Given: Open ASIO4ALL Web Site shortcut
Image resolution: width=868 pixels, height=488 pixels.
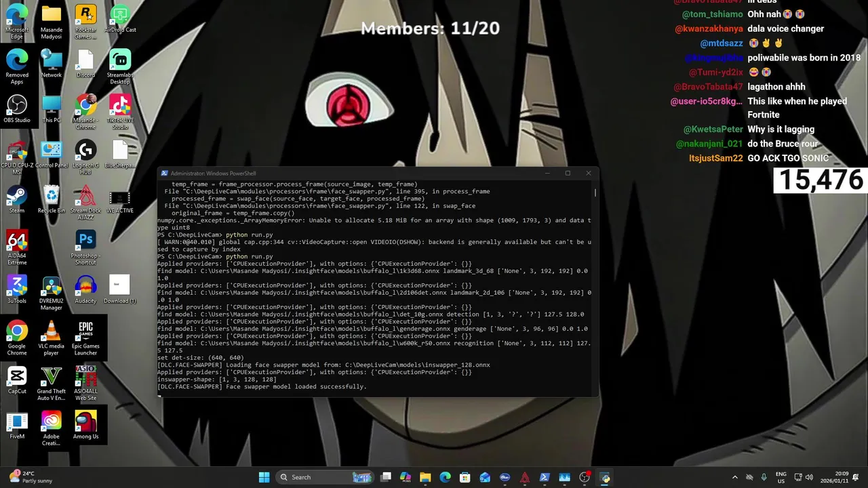Looking at the screenshot, I should click(x=85, y=383).
